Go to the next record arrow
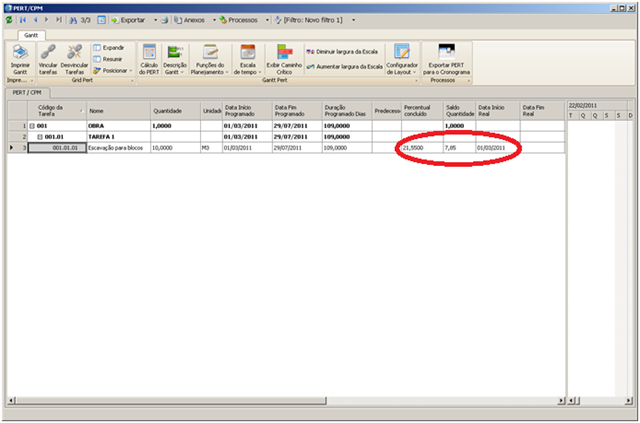Screen dimensions: 640x423 pos(47,20)
